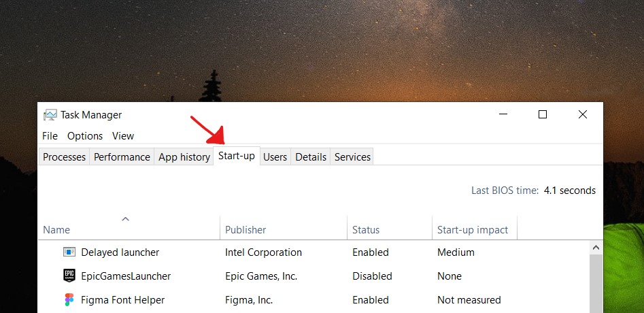Switch to the Performance tab
This screenshot has width=644, height=313.
pos(122,157)
